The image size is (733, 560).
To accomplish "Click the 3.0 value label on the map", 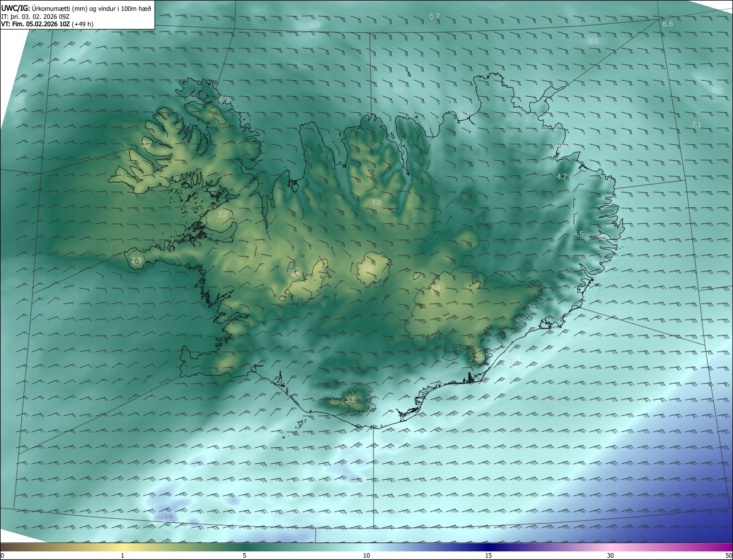I will point(376,203).
